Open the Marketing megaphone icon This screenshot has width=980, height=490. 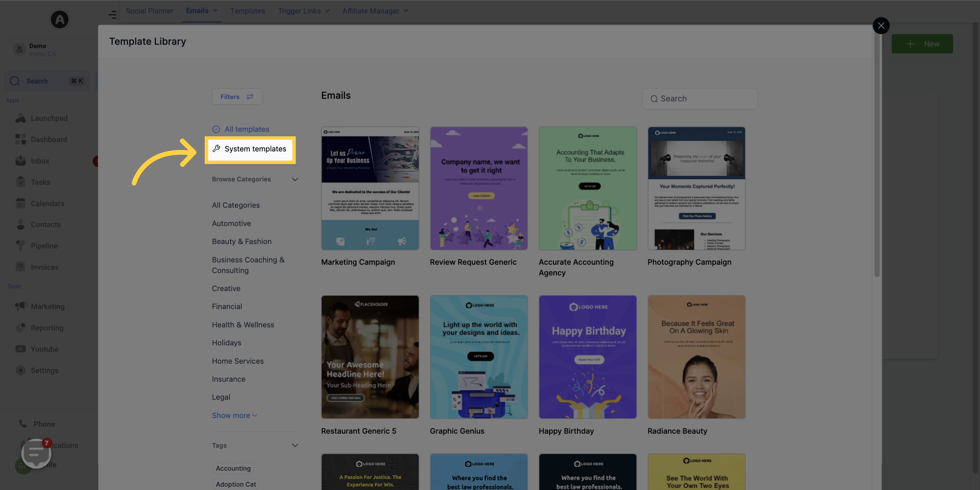click(x=21, y=306)
